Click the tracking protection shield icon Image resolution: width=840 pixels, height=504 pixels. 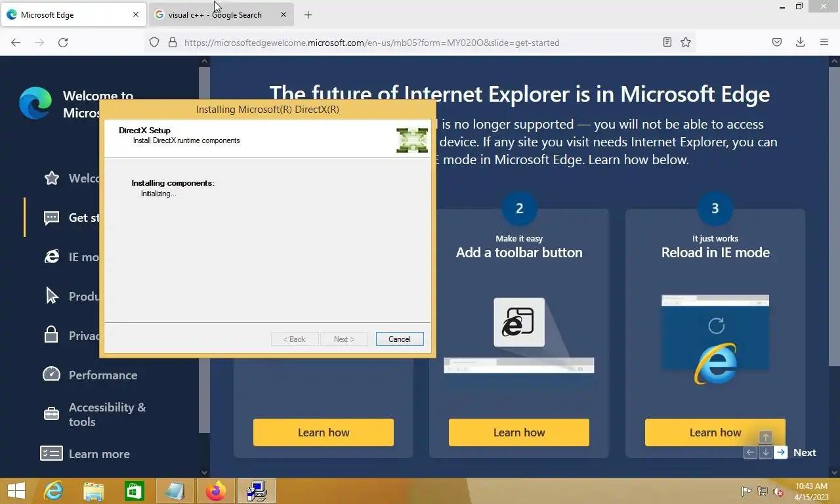[x=154, y=42]
